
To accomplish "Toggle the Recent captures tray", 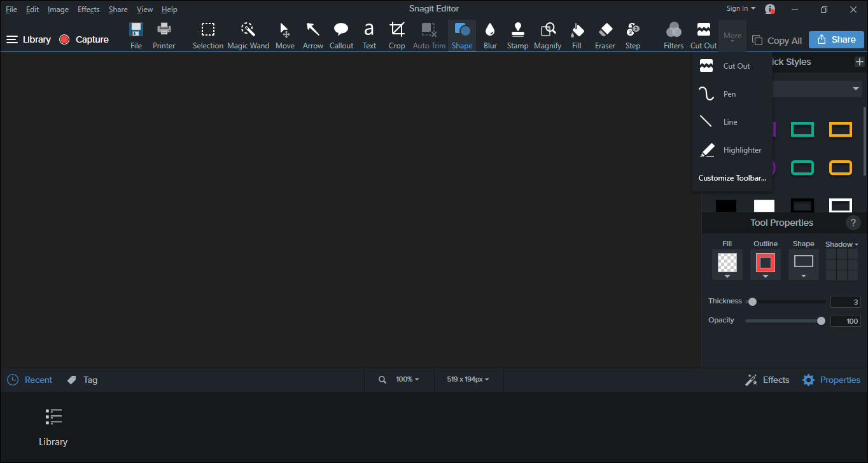I will (30, 380).
